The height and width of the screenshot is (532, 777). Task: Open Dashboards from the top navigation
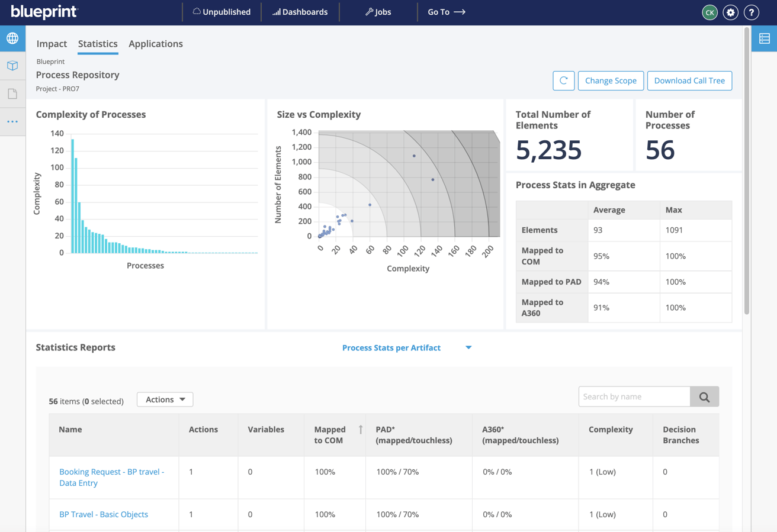click(300, 12)
